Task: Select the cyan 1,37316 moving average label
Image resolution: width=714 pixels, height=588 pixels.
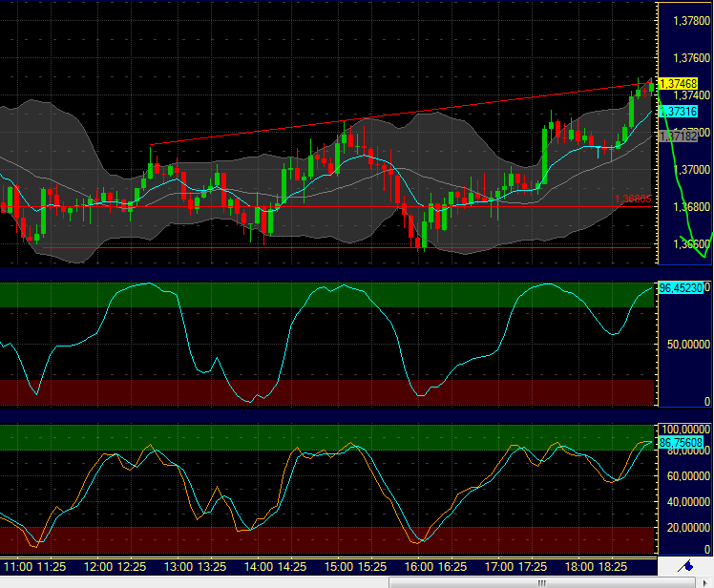Action: (677, 112)
